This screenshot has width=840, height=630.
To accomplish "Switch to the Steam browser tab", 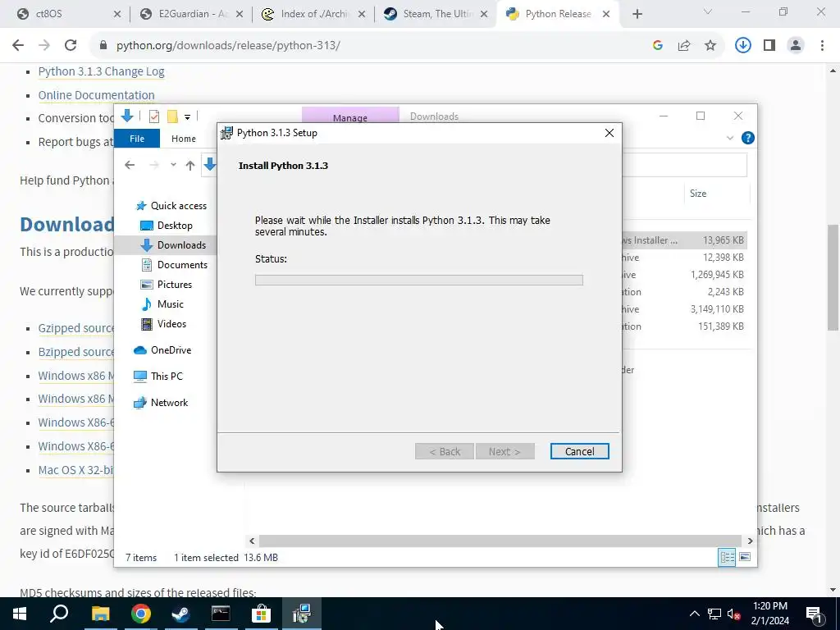I will (x=436, y=14).
